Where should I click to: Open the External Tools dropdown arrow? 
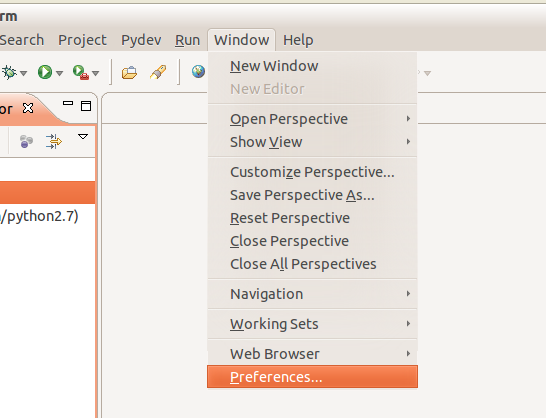pyautogui.click(x=95, y=73)
